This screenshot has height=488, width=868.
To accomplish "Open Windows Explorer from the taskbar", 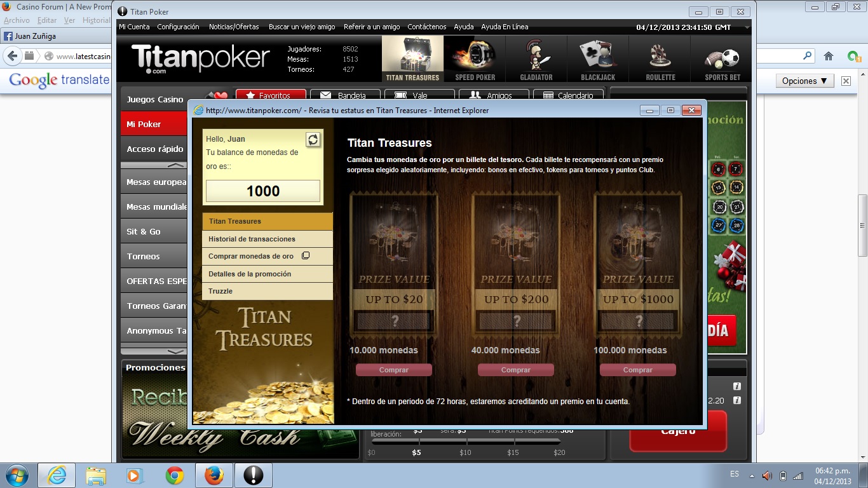I will point(96,475).
